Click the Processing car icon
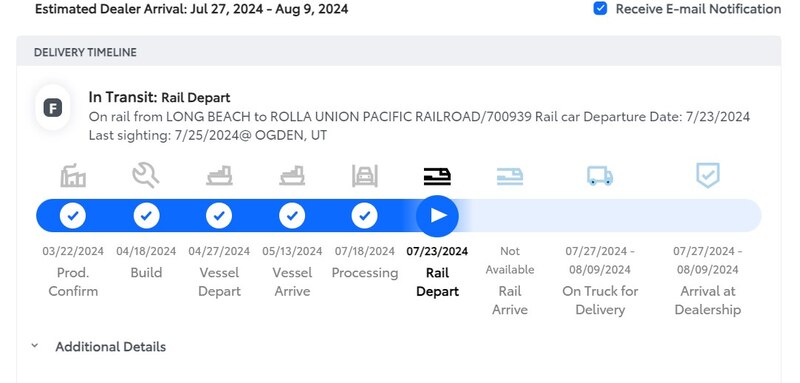 365,176
